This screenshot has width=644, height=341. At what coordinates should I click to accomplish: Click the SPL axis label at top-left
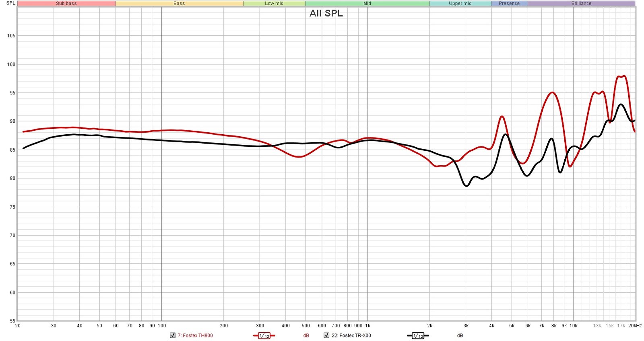coord(11,3)
